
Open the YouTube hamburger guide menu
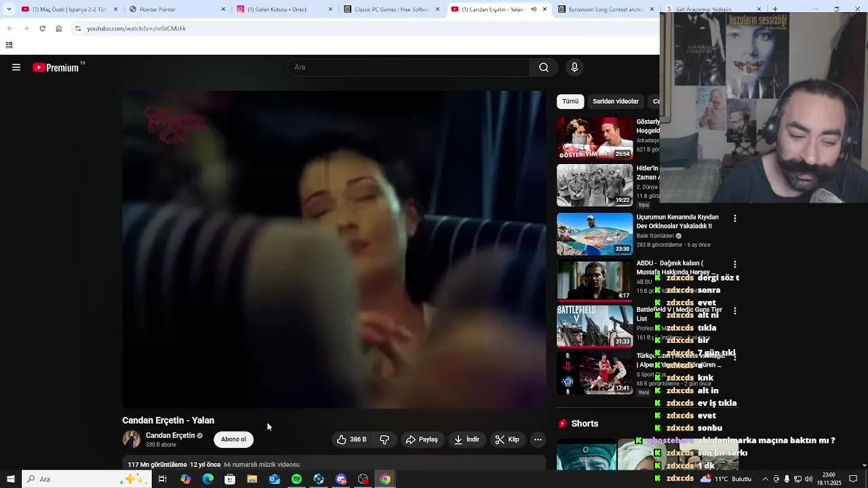coord(16,67)
